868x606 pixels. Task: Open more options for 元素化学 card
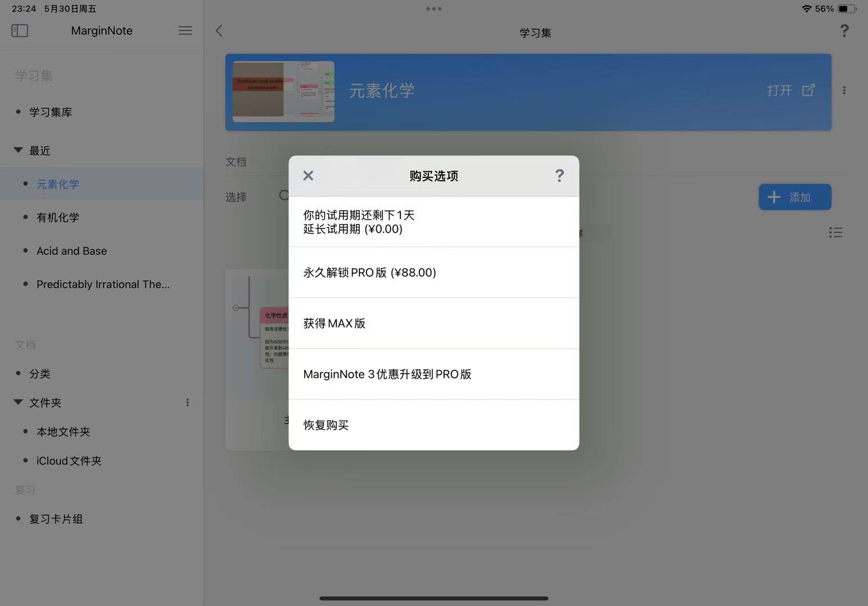844,90
